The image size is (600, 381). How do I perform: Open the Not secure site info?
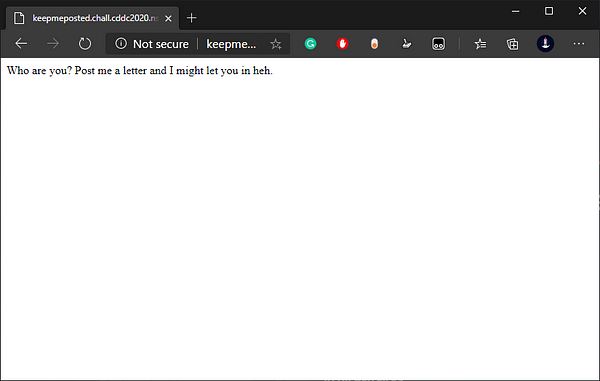click(x=152, y=44)
